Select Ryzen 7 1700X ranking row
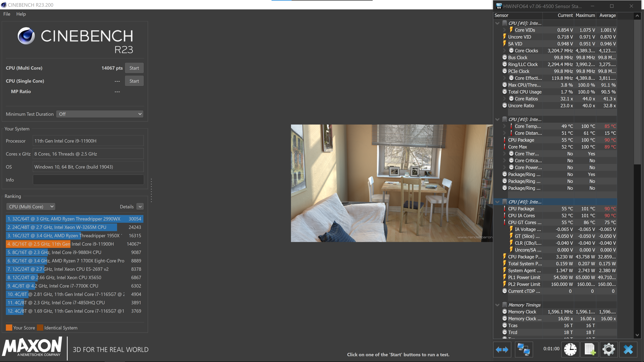The height and width of the screenshot is (362, 644). pos(74,261)
